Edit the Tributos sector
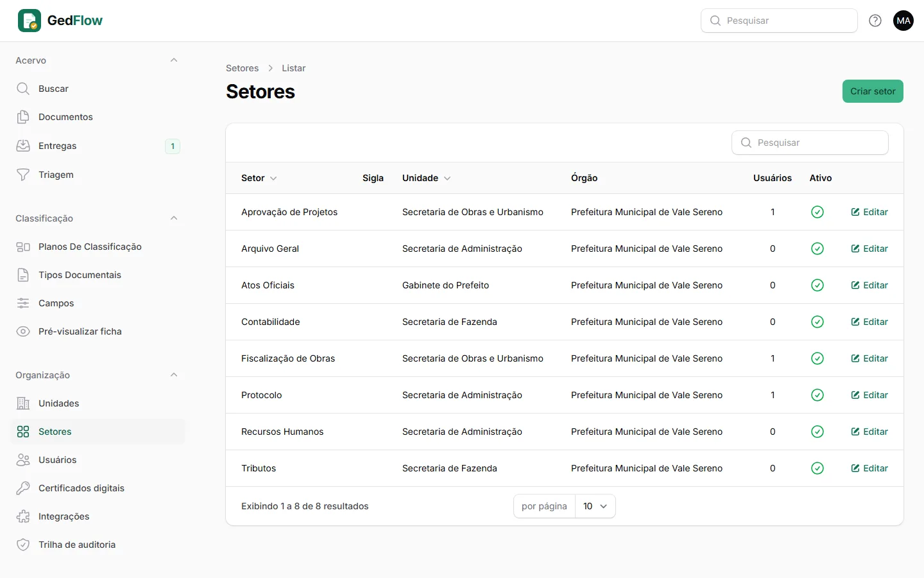The width and height of the screenshot is (924, 578). click(869, 468)
